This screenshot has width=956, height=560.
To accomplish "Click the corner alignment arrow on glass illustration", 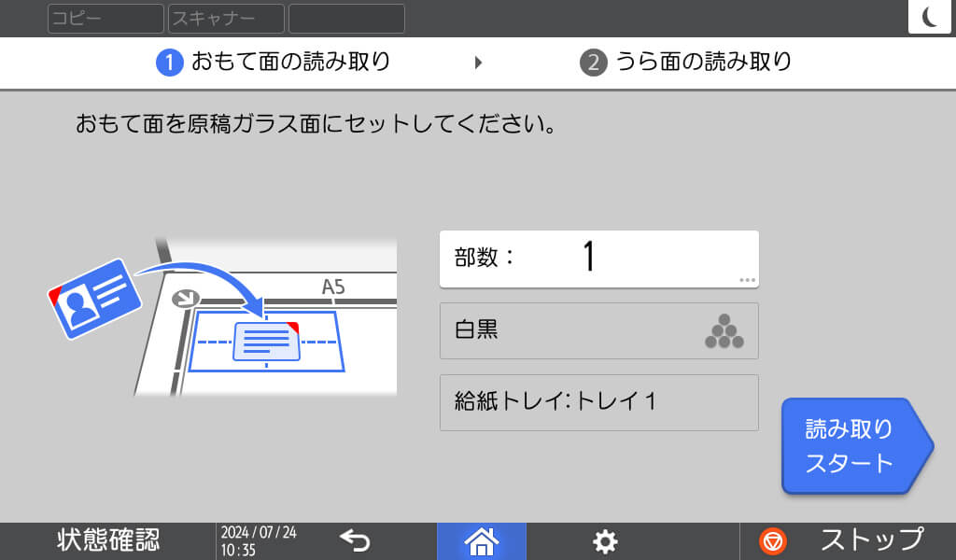I will 186,299.
